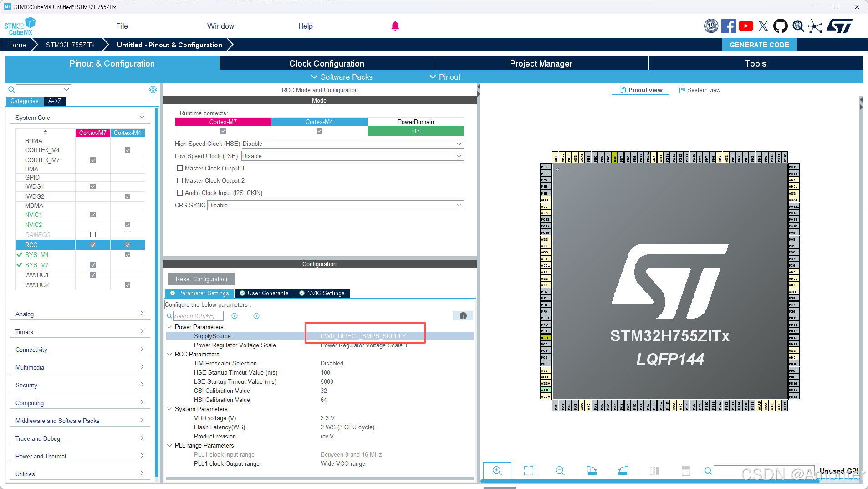Open the High Speed Clock (HSE) dropdown
This screenshot has height=489, width=868.
pyautogui.click(x=459, y=144)
